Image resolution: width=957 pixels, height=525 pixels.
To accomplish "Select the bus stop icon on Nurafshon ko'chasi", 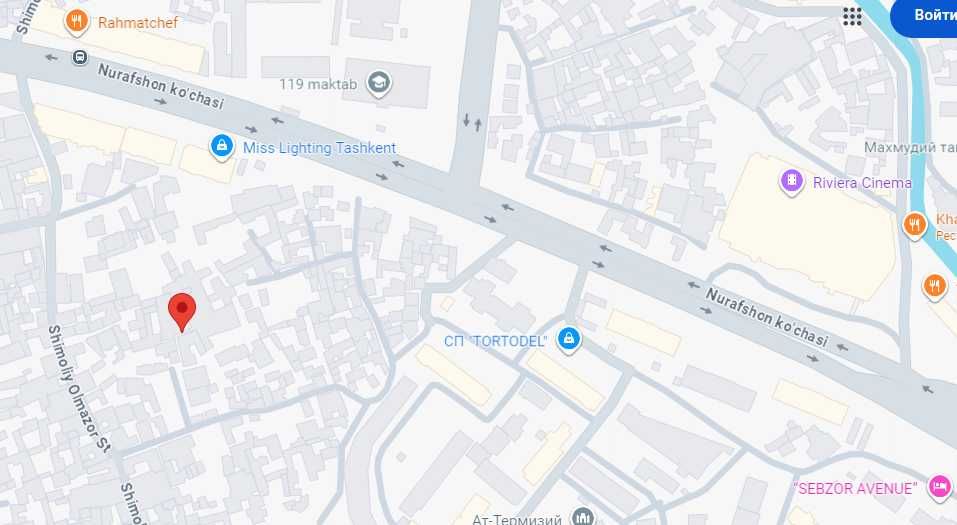I will (80, 58).
